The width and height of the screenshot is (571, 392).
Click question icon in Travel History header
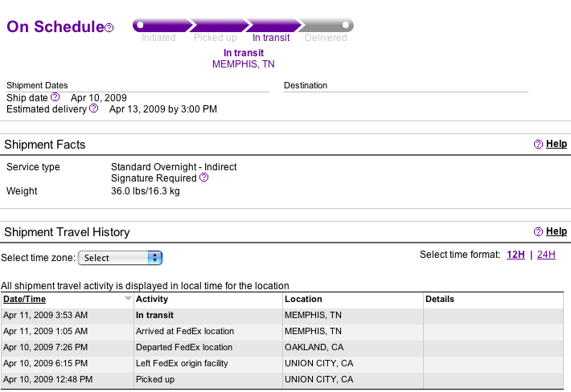[538, 232]
